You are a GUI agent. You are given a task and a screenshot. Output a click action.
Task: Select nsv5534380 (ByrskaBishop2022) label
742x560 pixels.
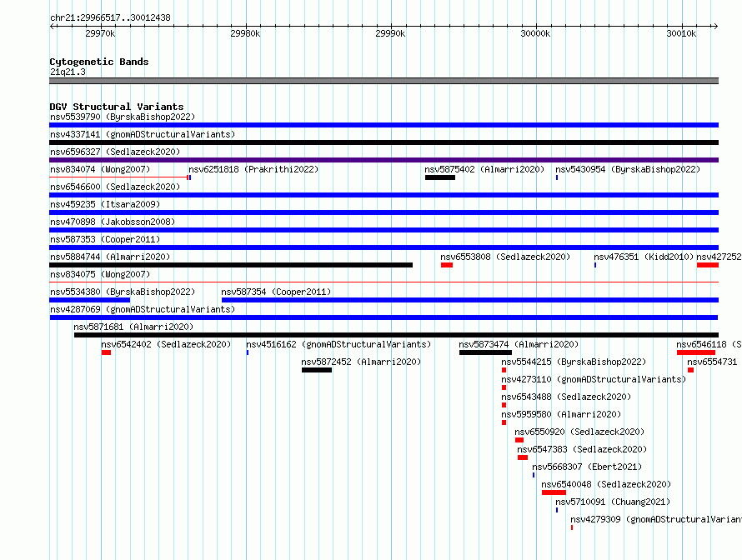(123, 292)
